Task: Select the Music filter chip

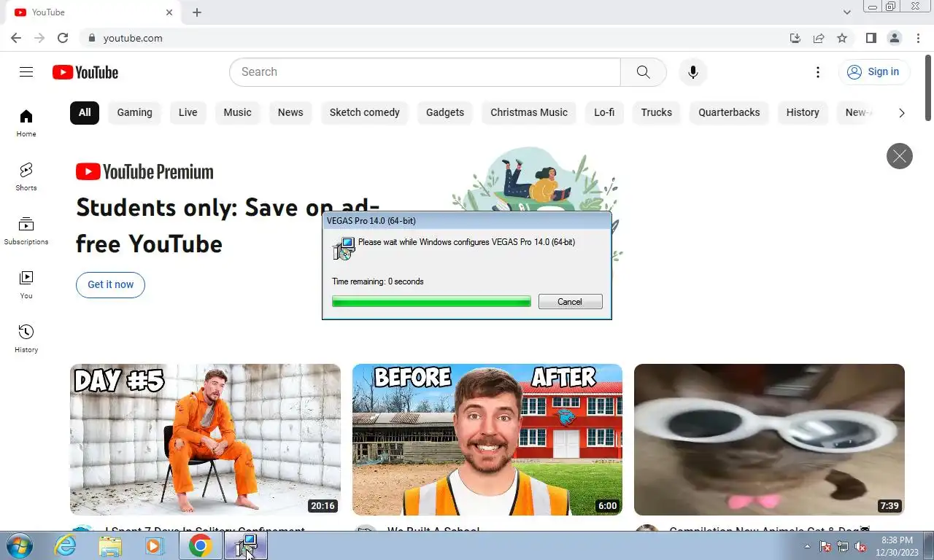Action: [x=237, y=112]
